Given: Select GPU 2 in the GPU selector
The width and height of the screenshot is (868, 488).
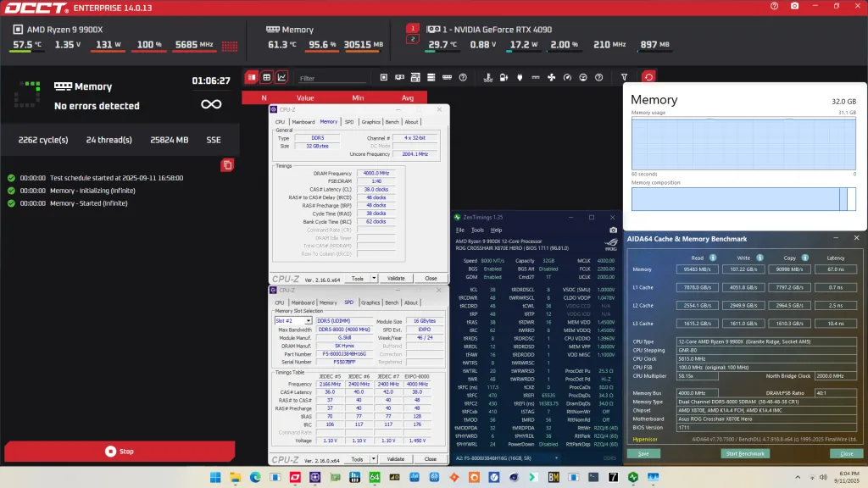Looking at the screenshot, I should 413,39.
